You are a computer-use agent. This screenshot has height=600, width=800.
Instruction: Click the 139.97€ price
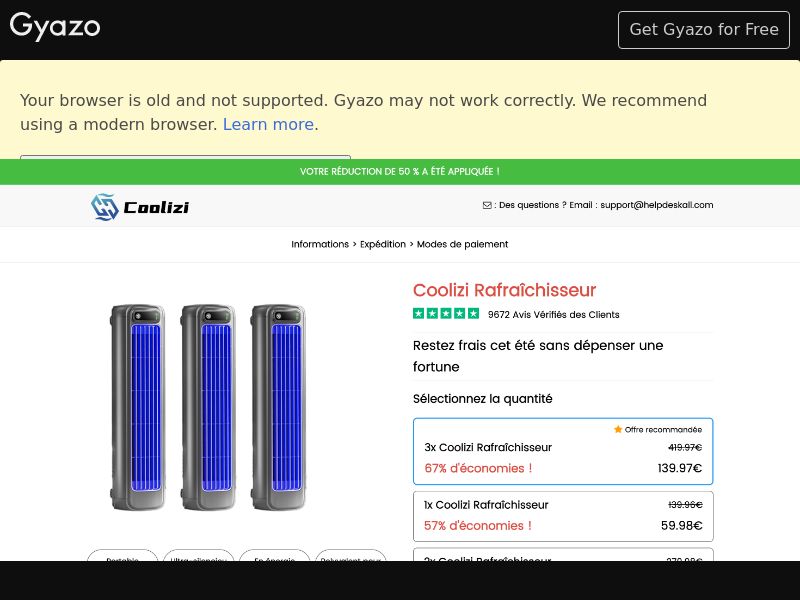[x=680, y=468]
